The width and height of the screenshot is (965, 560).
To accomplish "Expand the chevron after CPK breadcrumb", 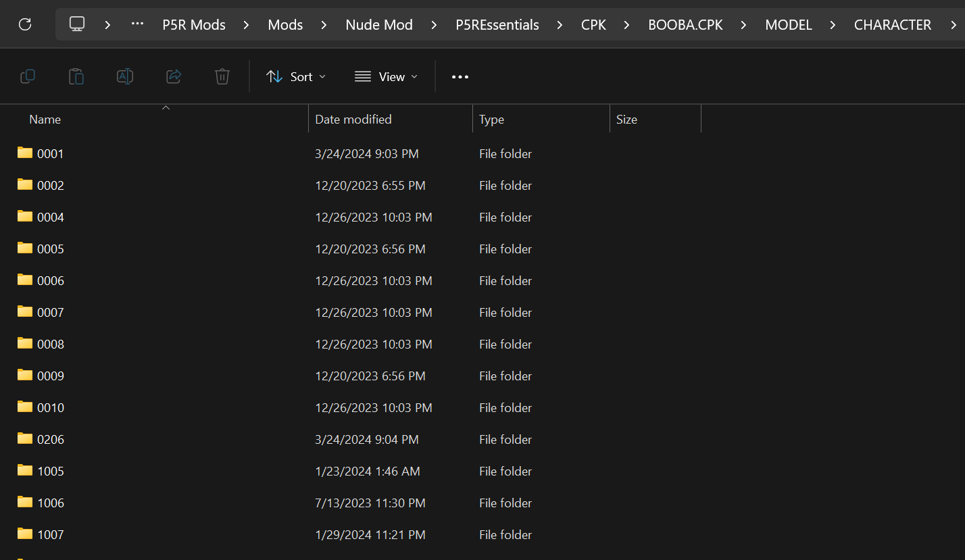I will 627,25.
